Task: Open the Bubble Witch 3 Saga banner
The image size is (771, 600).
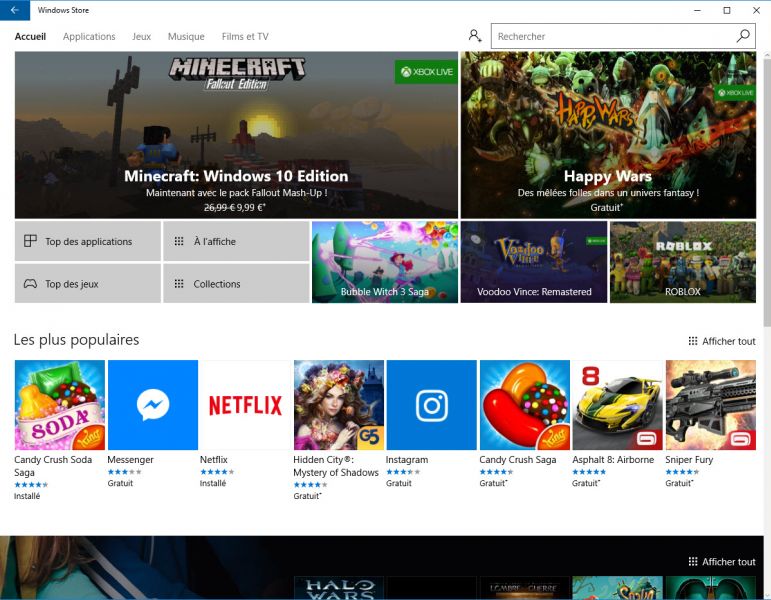Action: [385, 262]
